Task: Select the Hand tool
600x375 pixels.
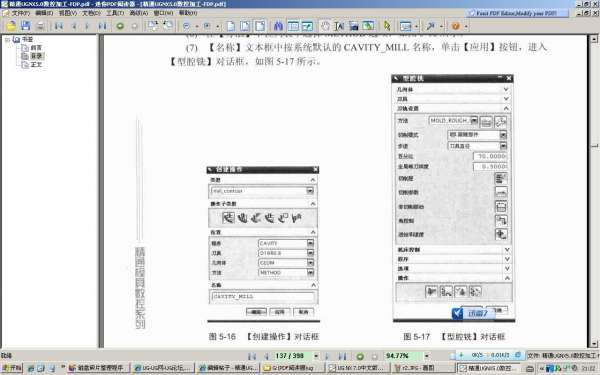Action: (x=325, y=26)
